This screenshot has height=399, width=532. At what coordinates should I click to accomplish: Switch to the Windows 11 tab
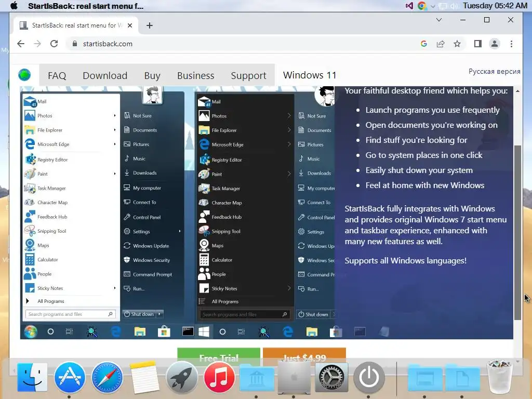pyautogui.click(x=310, y=75)
